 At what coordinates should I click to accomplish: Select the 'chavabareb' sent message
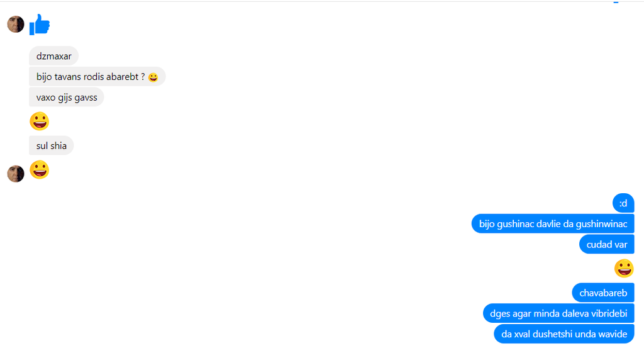point(603,293)
